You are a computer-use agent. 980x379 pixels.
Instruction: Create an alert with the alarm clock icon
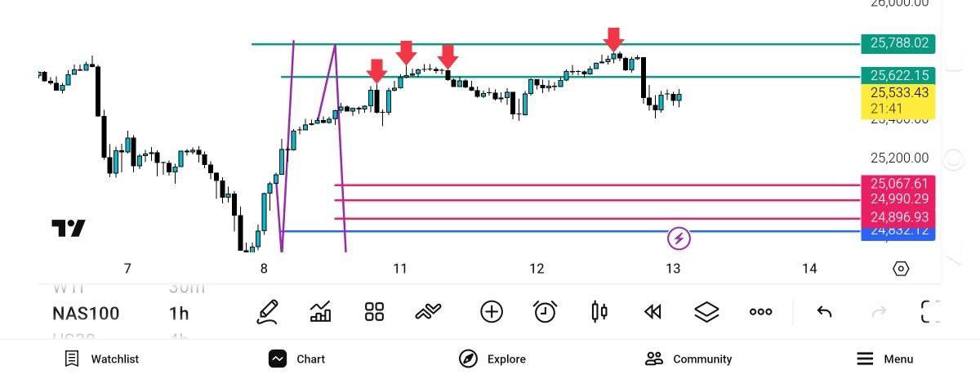click(545, 311)
